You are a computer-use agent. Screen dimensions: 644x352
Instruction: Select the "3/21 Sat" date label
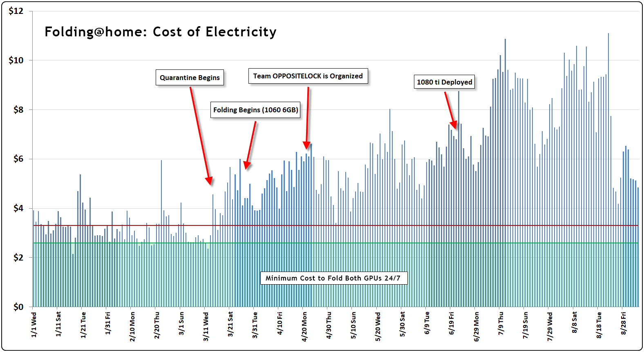click(230, 324)
